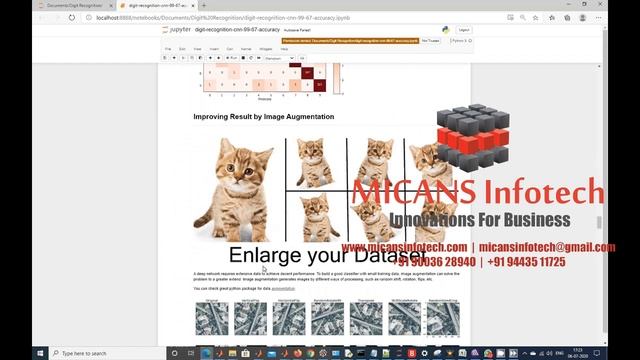This screenshot has height=360, width=640.
Task: Open the taskbar clock and date
Action: (578, 353)
